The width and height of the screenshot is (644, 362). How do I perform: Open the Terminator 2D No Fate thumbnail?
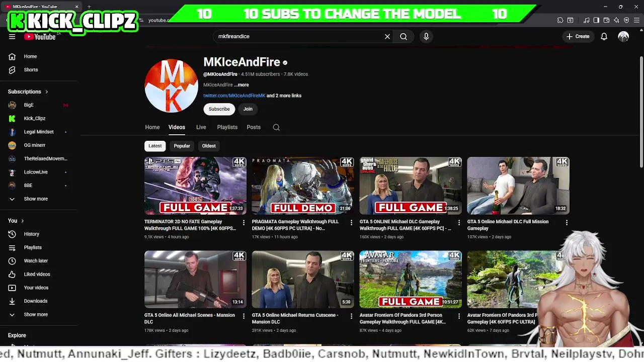[x=195, y=186]
